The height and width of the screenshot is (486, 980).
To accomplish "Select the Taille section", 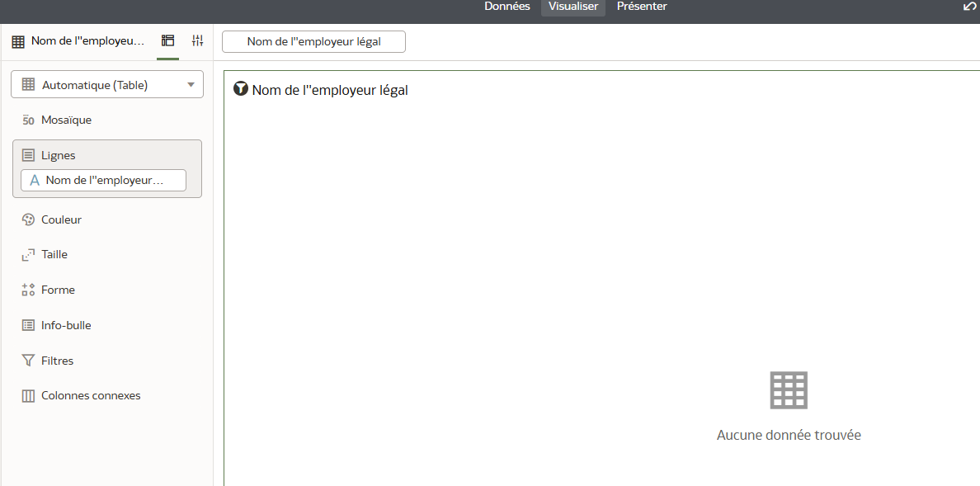I will (54, 255).
